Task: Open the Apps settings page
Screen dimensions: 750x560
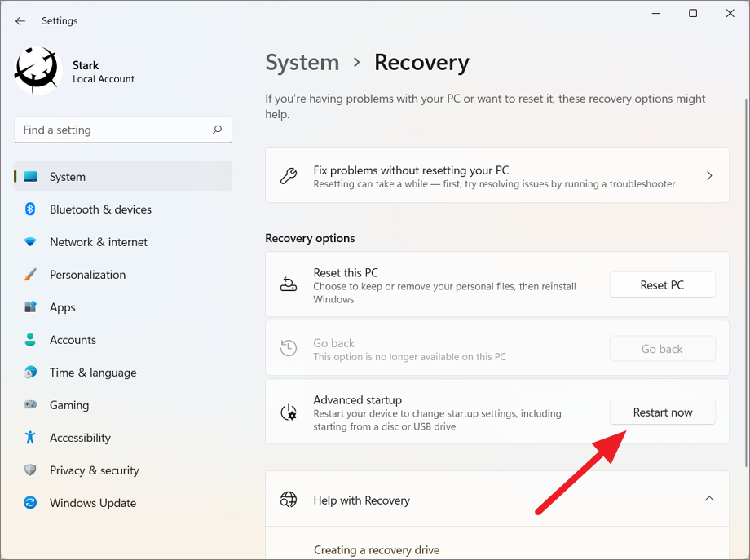Action: (x=63, y=307)
